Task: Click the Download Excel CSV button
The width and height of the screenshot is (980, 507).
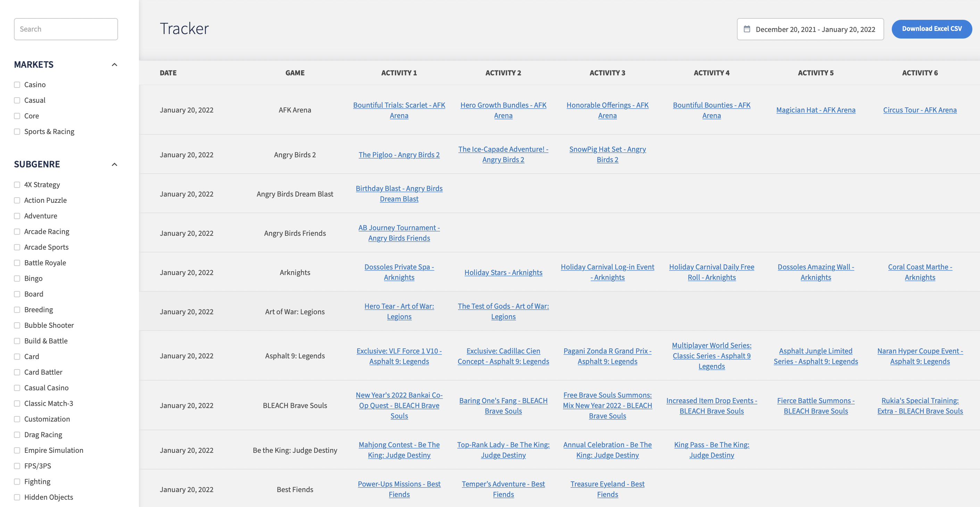Action: pos(931,29)
